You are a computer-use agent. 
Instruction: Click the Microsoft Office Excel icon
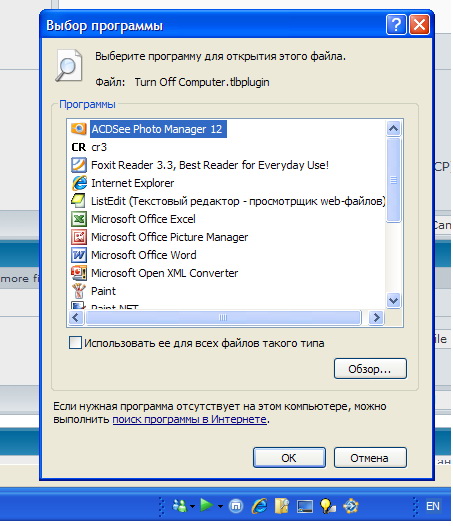tap(79, 219)
